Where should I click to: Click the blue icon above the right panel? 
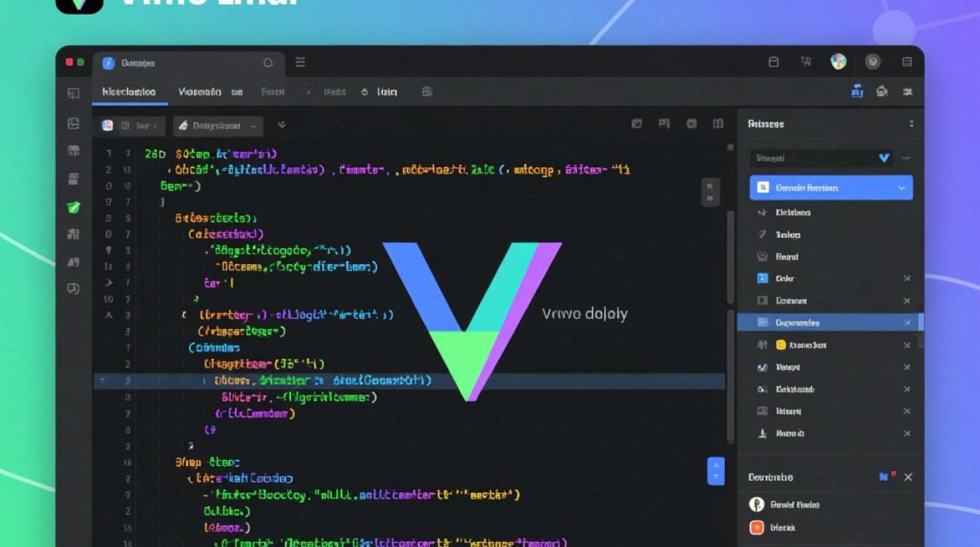(857, 92)
